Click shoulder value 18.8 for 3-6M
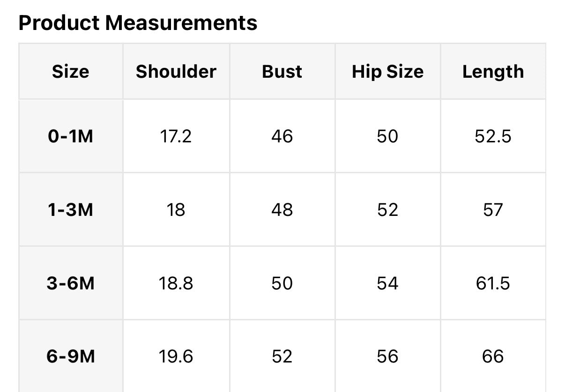The image size is (565, 392). click(176, 283)
